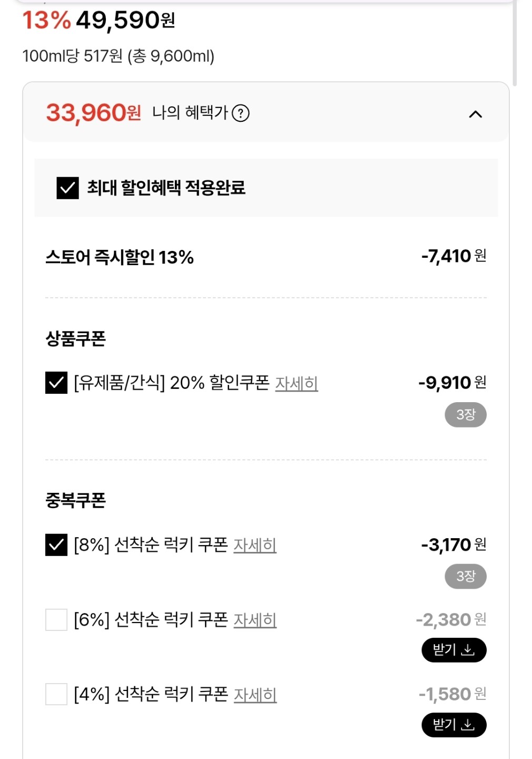
Task: Click the page scrollbar on the right edge
Action: (x=515, y=42)
